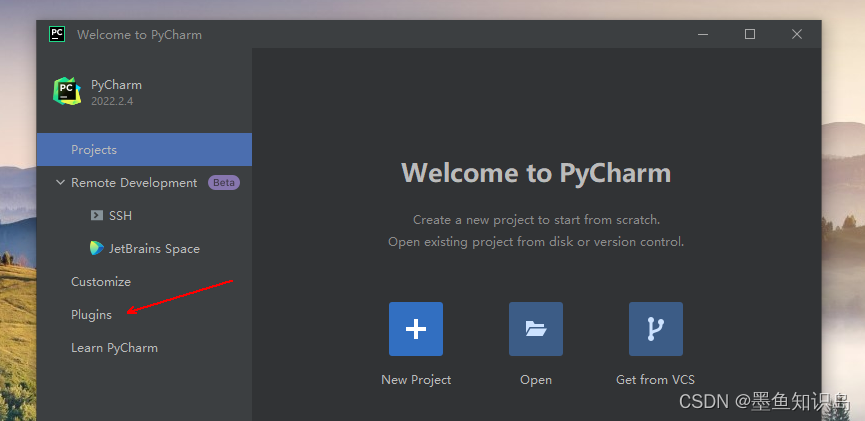Click the 'Create a new project' text line
The image size is (865, 421).
pyautogui.click(x=536, y=220)
